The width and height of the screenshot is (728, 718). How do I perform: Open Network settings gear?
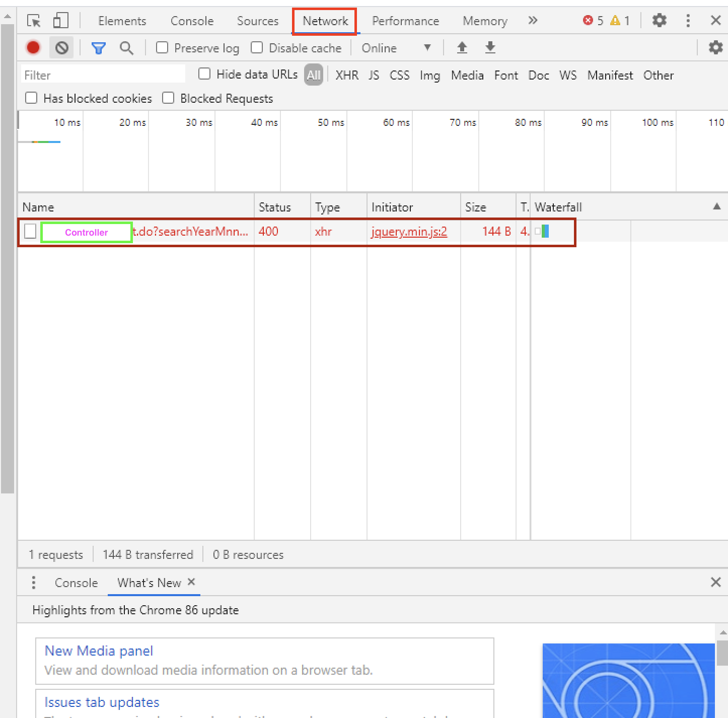pos(715,48)
